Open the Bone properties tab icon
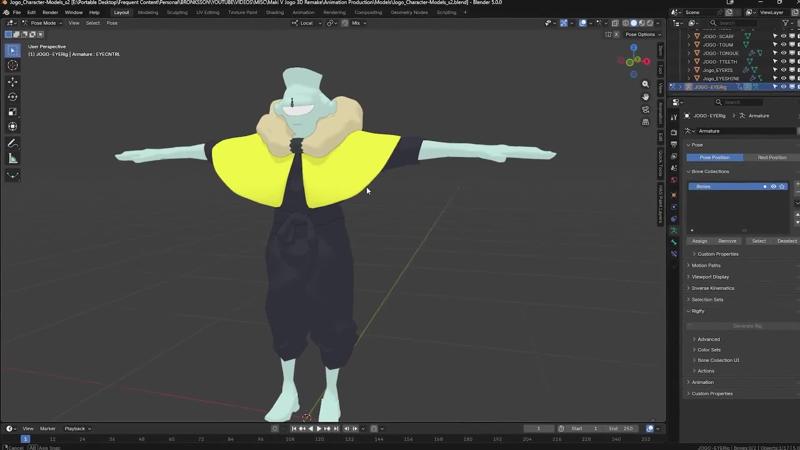The width and height of the screenshot is (800, 450). point(674,242)
